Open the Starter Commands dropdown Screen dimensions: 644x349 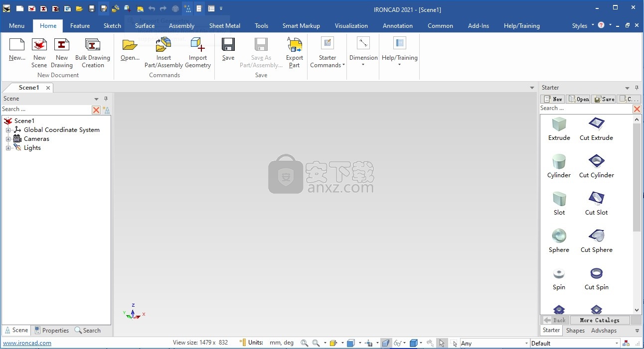[x=327, y=52]
